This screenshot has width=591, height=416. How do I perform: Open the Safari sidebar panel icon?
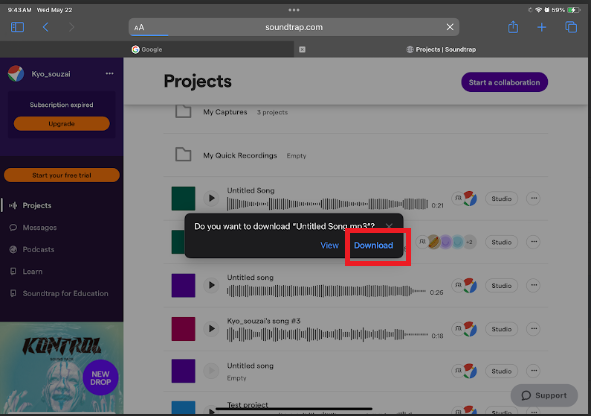(17, 27)
